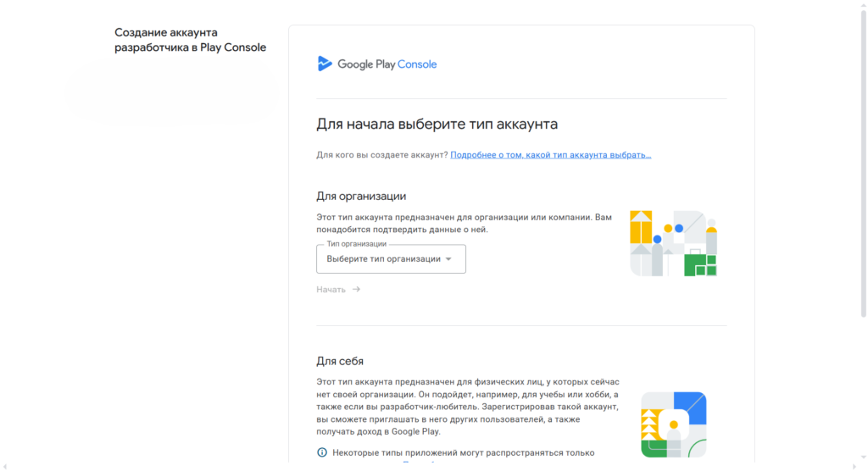Click the arrow icon next to 'Начать'
This screenshot has width=868, height=471.
pyautogui.click(x=357, y=289)
